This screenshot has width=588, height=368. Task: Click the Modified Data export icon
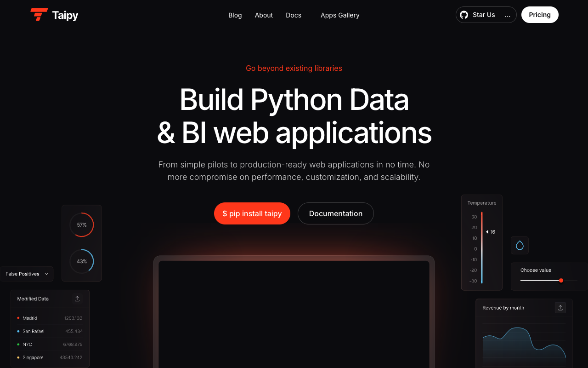tap(77, 299)
